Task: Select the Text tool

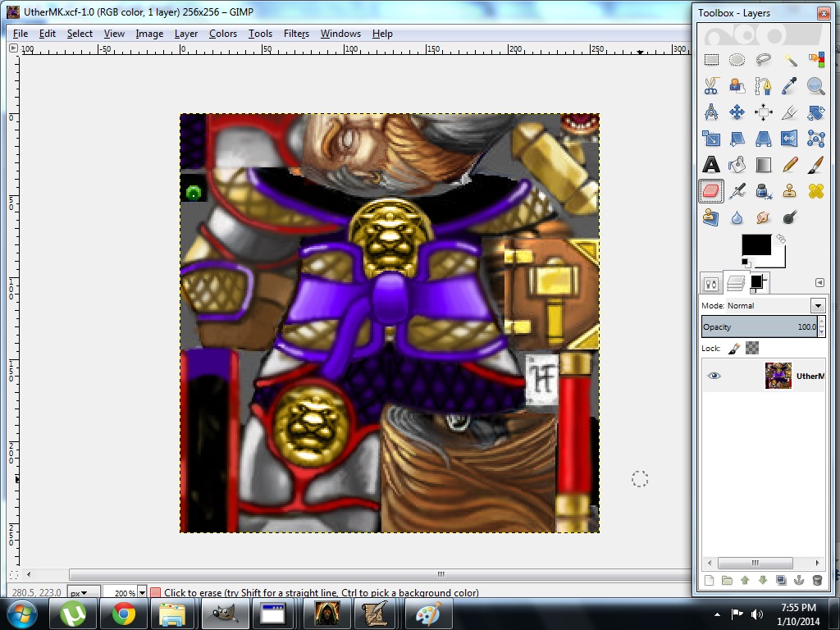Action: (711, 164)
